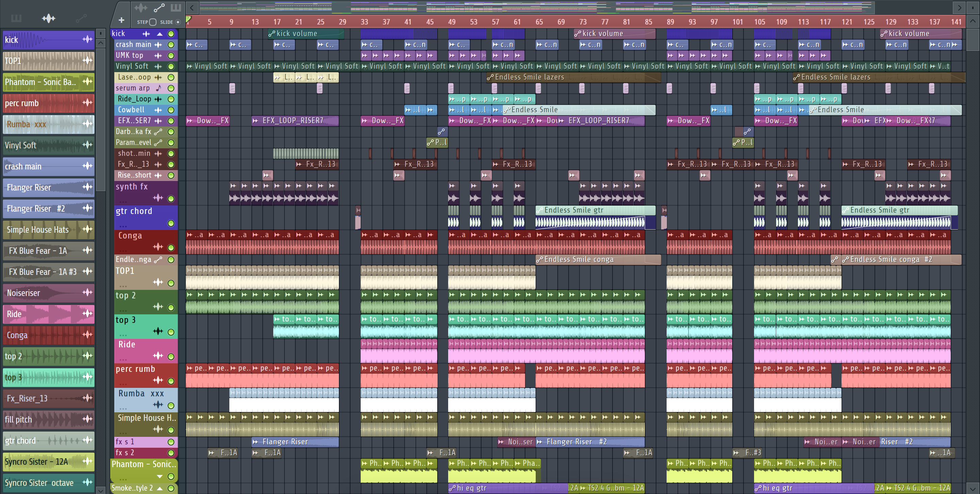This screenshot has height=494, width=980.
Task: Click waveform icon on Ride_Loop track
Action: tap(158, 99)
